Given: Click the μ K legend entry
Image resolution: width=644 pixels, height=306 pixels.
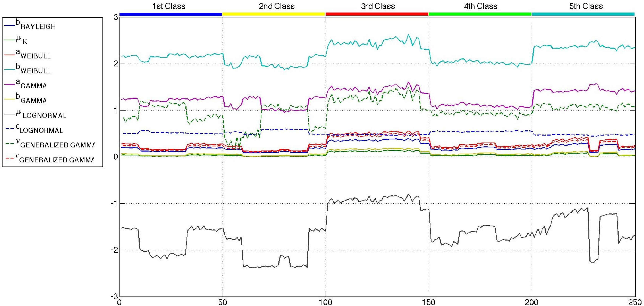Looking at the screenshot, I should coord(21,40).
